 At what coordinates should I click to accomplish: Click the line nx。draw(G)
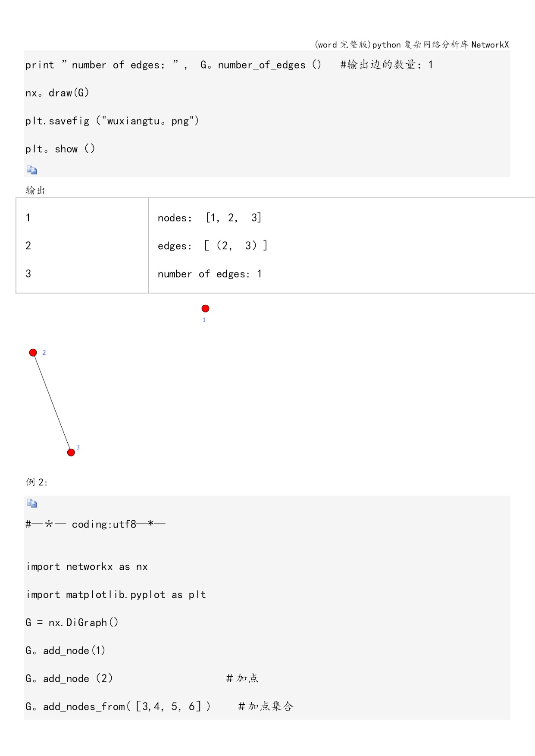(57, 93)
